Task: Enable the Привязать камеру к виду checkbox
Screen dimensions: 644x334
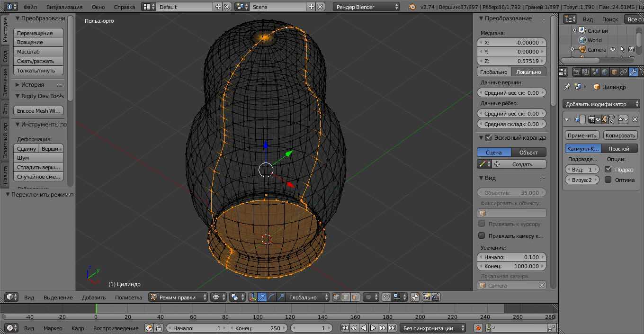Action: [482, 235]
